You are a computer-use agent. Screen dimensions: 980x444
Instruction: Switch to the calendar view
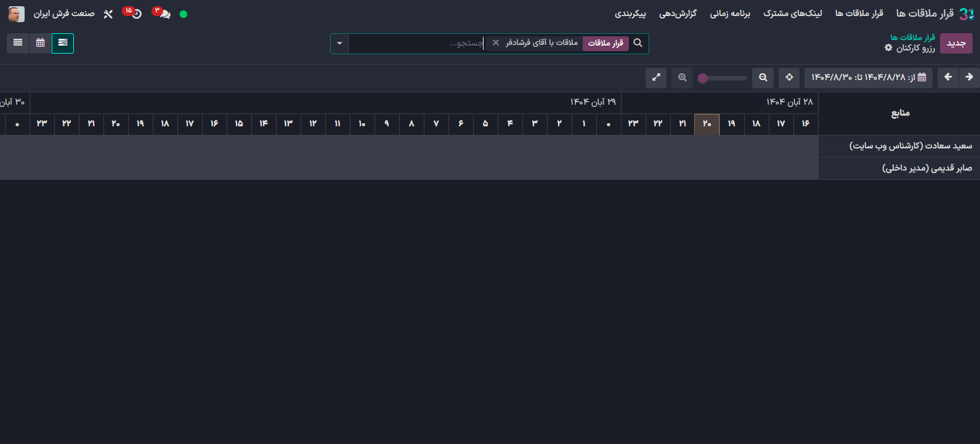click(x=41, y=43)
